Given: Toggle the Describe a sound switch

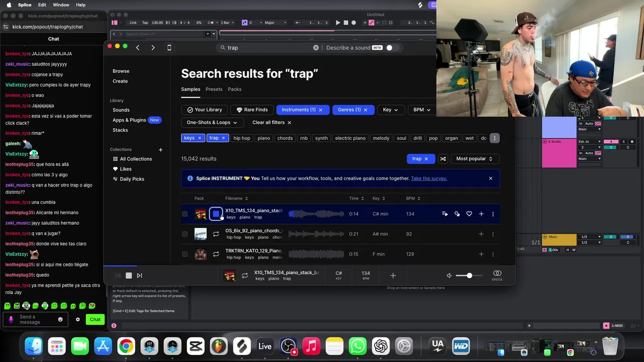Looking at the screenshot, I should 391,47.
